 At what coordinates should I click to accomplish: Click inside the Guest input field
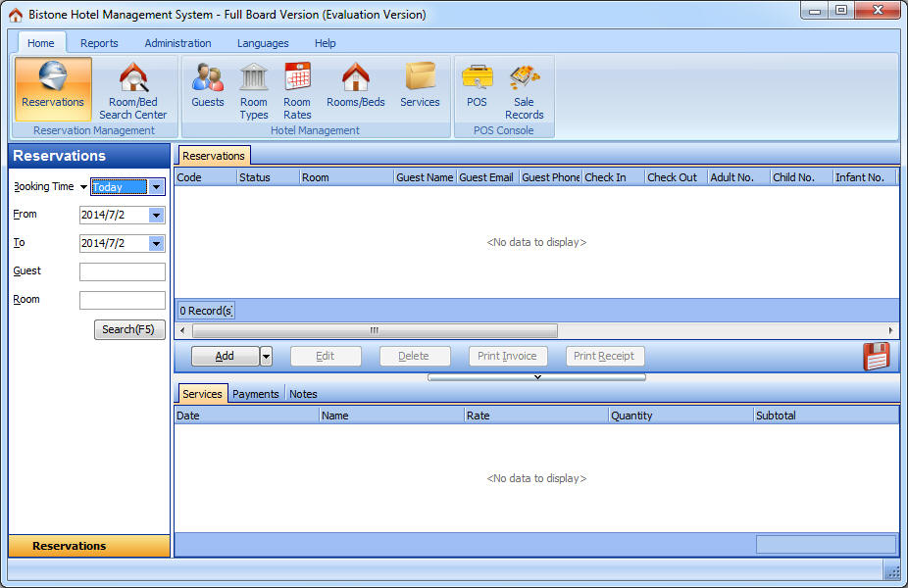click(122, 271)
